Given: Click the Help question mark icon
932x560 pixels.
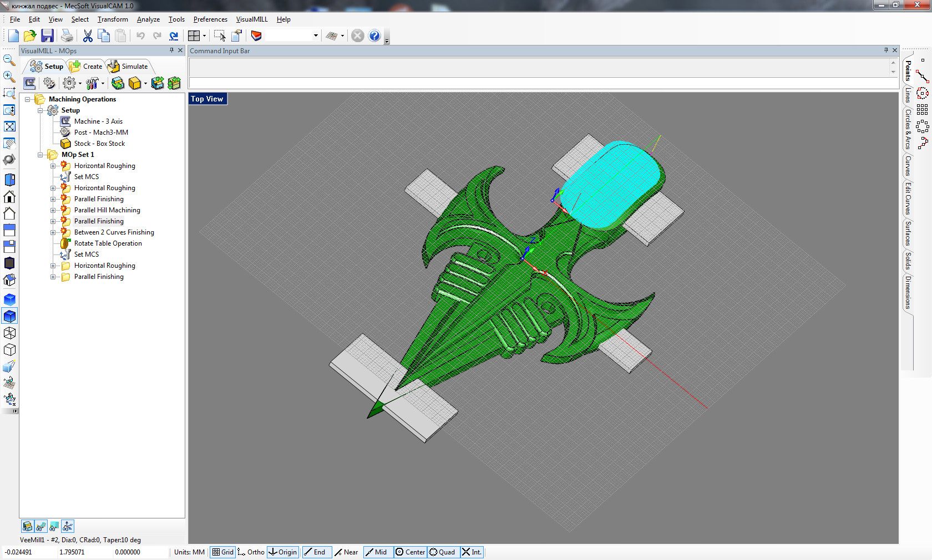Looking at the screenshot, I should click(374, 36).
